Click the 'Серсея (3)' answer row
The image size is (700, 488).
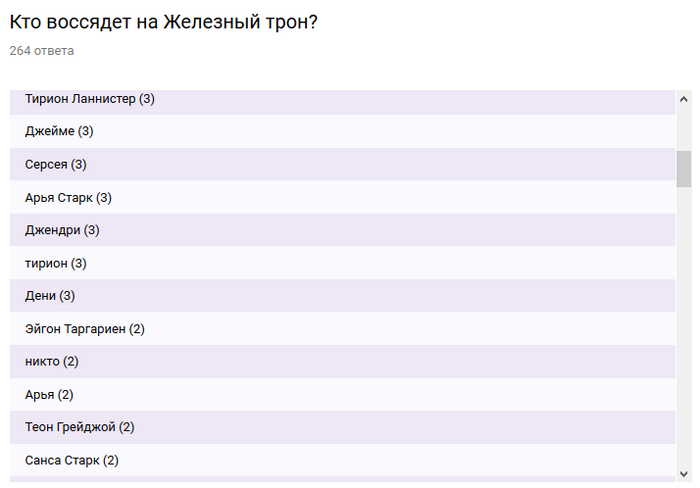56,164
